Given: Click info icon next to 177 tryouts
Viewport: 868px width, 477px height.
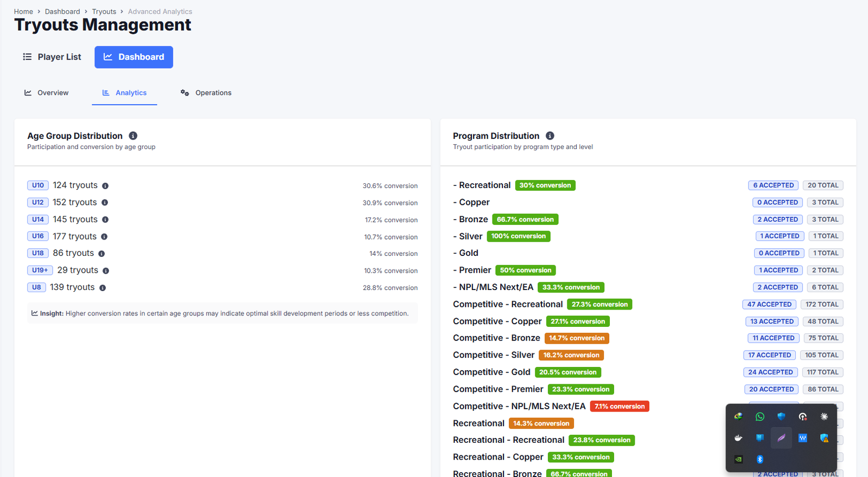Looking at the screenshot, I should coord(104,237).
